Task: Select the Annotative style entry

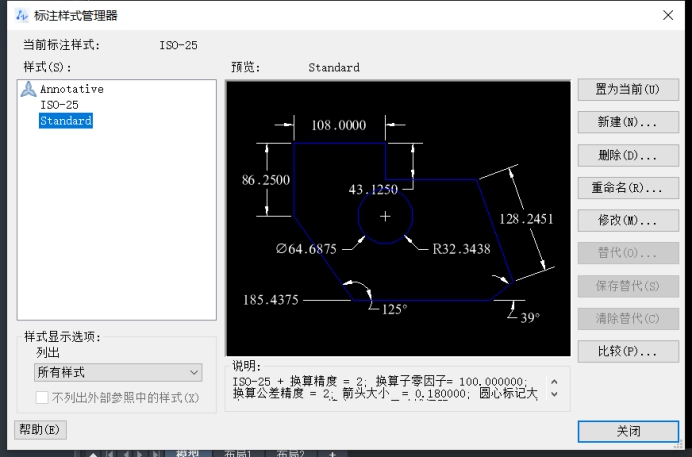Action: [x=71, y=89]
